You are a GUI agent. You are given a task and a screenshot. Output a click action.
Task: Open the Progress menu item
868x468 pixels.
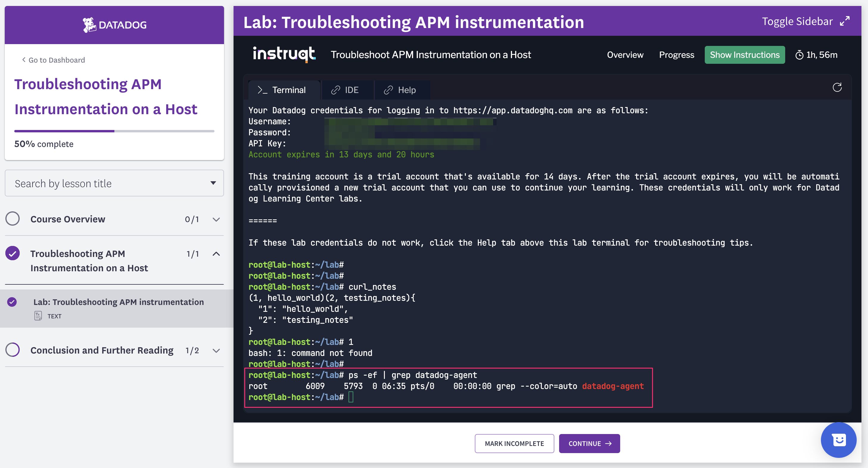coord(676,55)
